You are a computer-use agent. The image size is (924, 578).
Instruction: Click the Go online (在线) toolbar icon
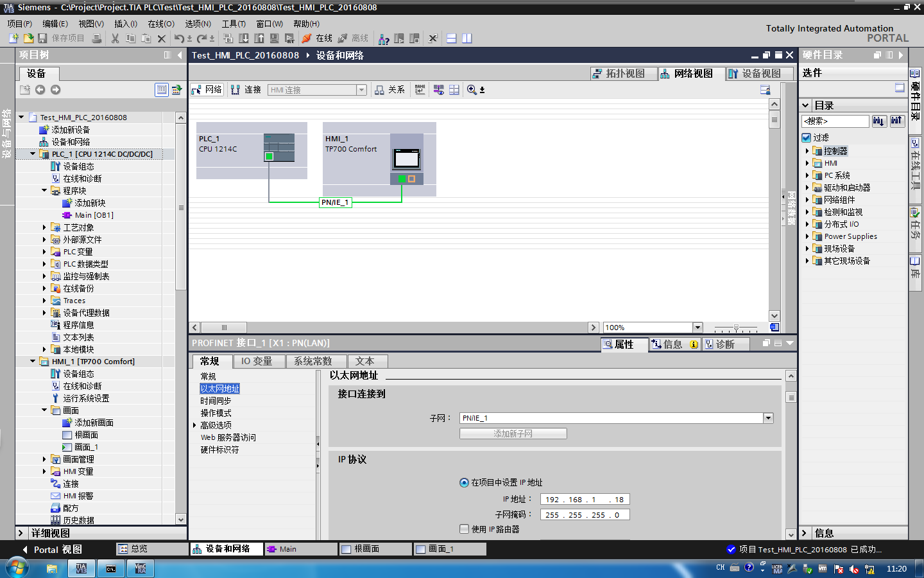318,39
